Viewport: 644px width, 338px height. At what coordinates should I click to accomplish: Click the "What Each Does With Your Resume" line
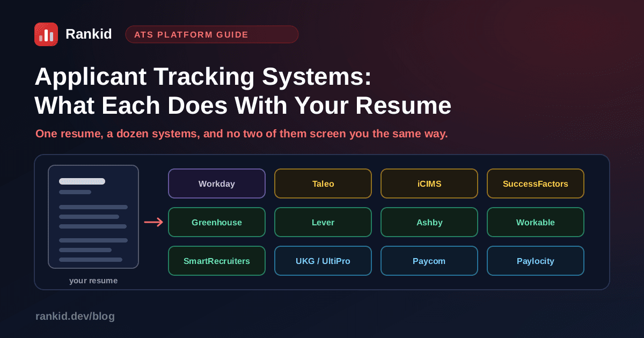click(243, 106)
